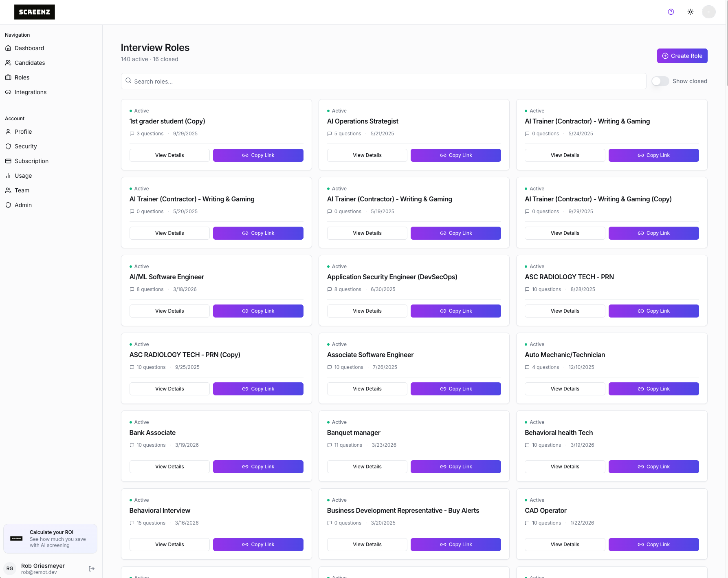Viewport: 728px width, 578px height.
Task: Click the search magnifier icon
Action: 128,81
